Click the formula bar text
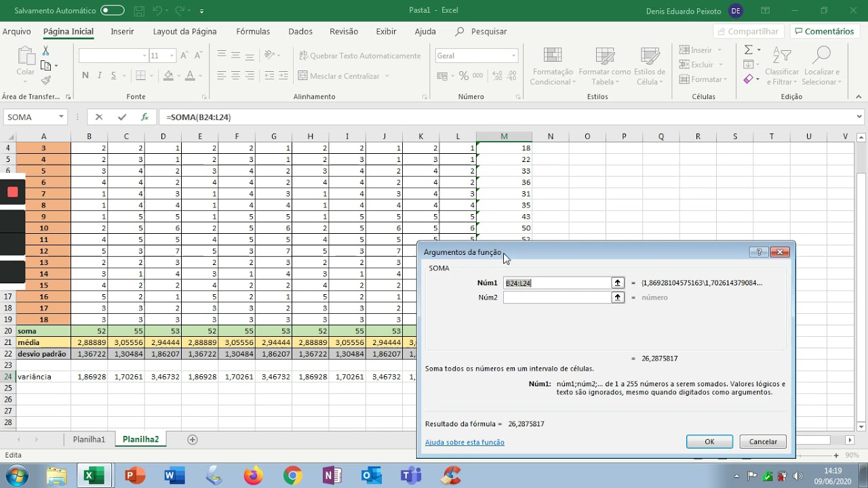 coord(199,117)
